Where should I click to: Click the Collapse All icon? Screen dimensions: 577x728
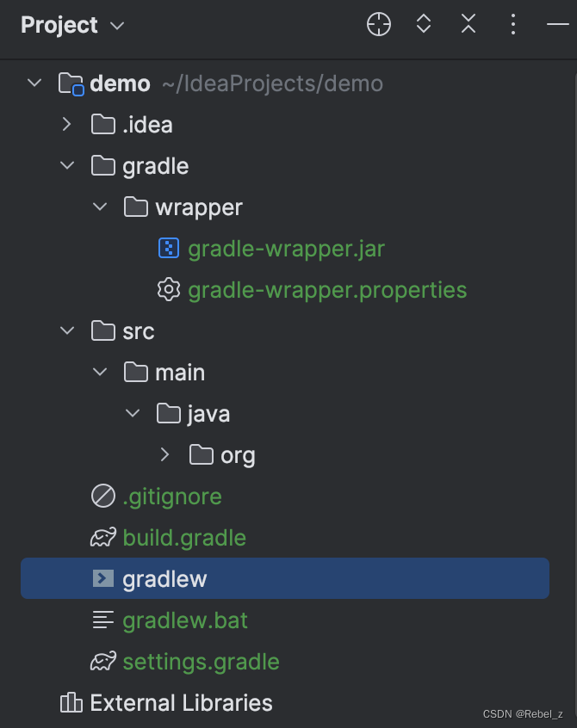pyautogui.click(x=468, y=24)
